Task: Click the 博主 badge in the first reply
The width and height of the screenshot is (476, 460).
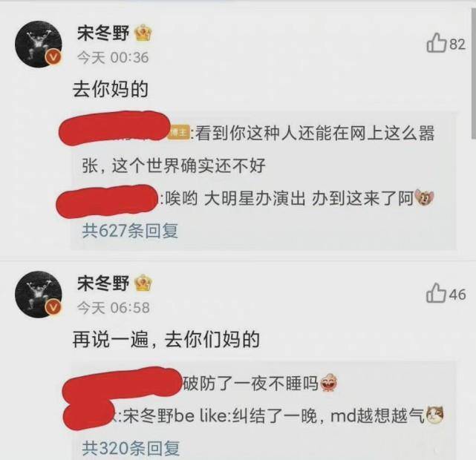Action: (x=179, y=133)
